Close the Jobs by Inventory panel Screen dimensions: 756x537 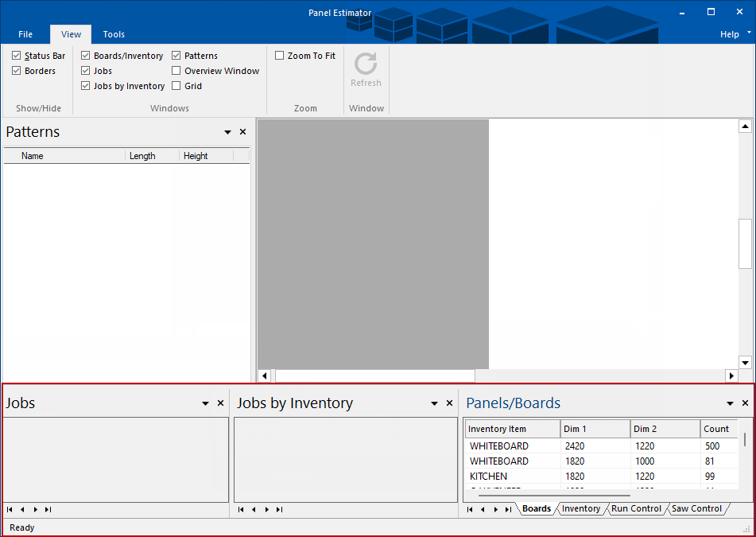click(x=449, y=403)
